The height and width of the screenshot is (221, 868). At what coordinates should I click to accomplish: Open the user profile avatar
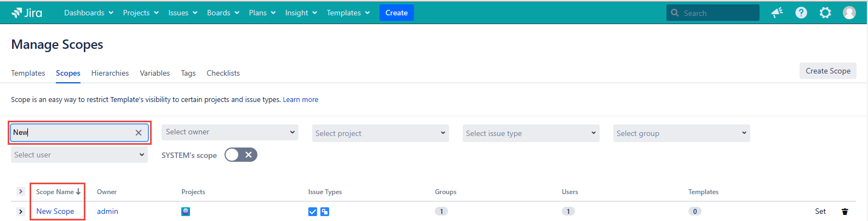pyautogui.click(x=849, y=13)
